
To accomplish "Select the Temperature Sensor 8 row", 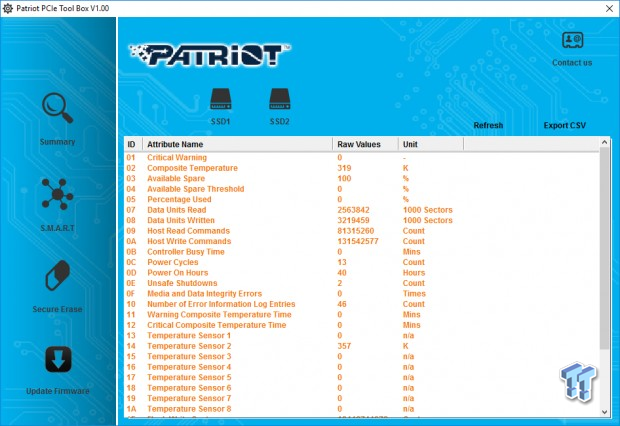I will pyautogui.click(x=362, y=409).
